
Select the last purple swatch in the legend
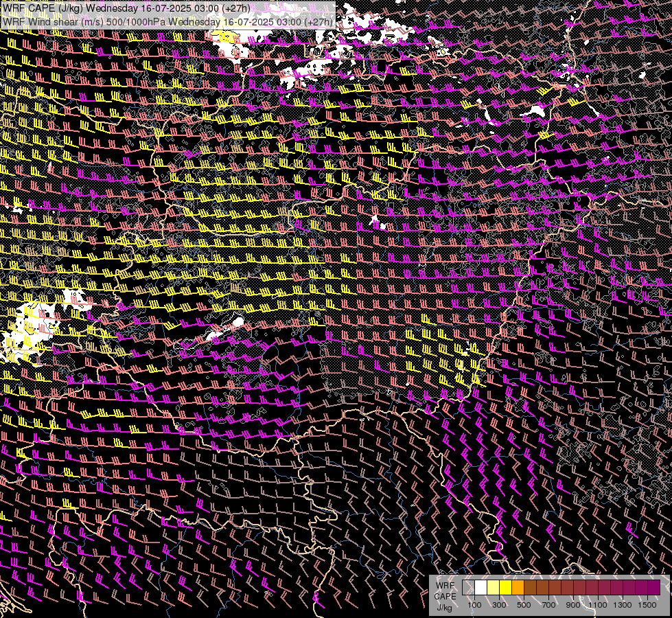tap(654, 588)
